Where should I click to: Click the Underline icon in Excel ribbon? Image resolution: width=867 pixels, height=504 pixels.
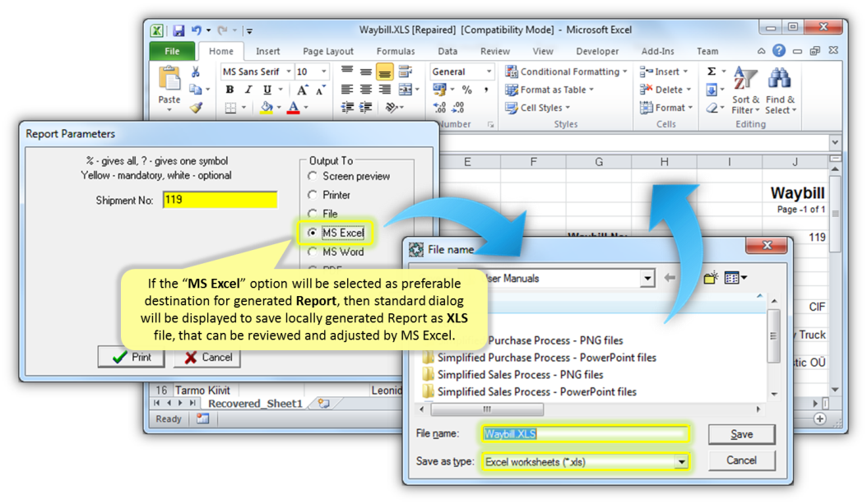point(267,90)
